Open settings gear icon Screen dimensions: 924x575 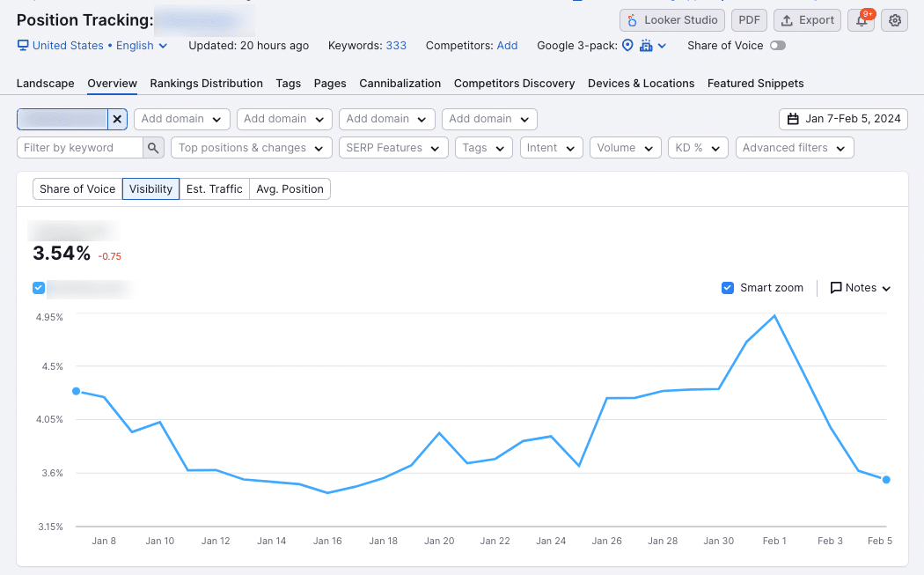pyautogui.click(x=895, y=20)
